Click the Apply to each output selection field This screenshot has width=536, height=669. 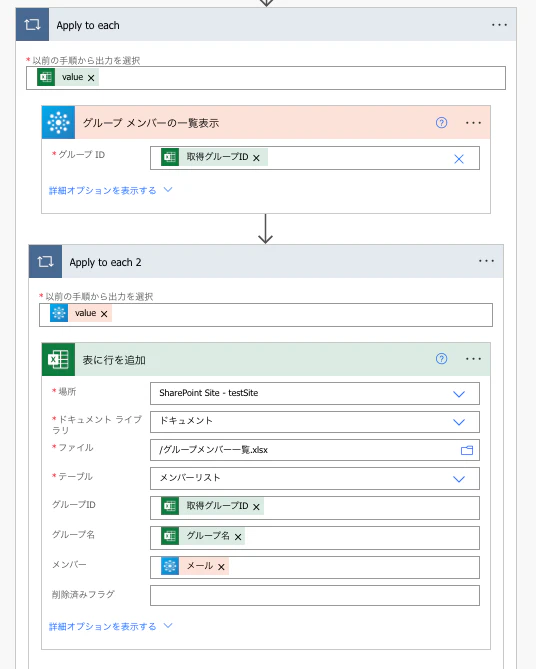tap(266, 78)
